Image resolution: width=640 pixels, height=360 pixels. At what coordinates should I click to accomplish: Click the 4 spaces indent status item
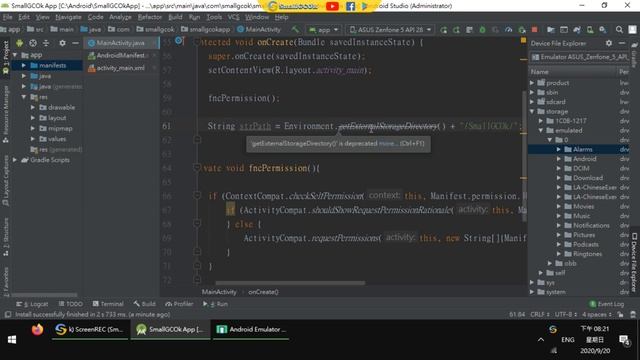coord(597,315)
